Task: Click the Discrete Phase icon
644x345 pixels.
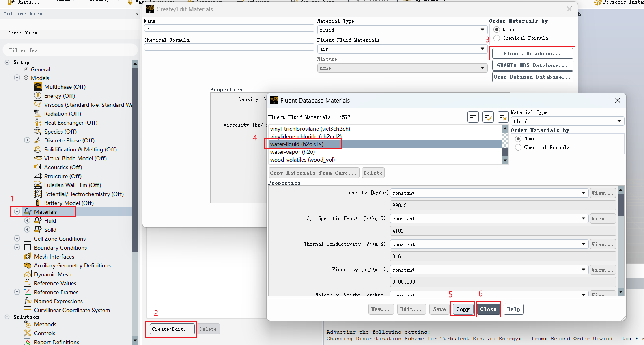Action: coord(38,140)
